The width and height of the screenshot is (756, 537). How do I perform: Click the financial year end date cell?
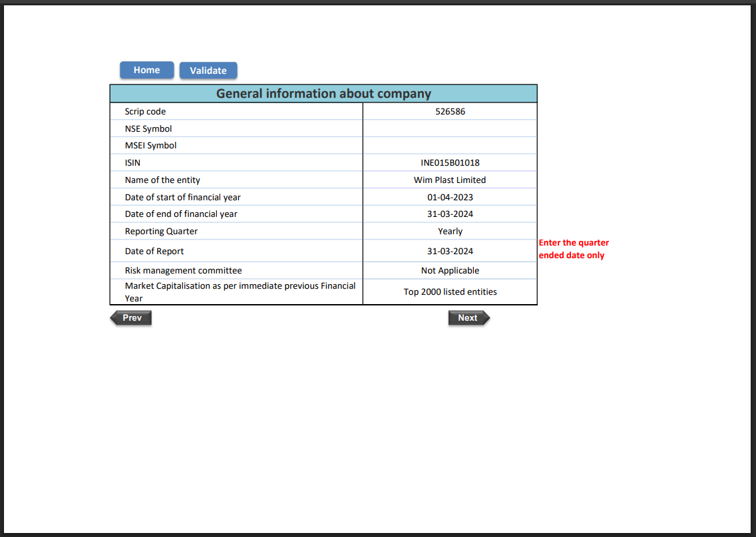(x=450, y=214)
